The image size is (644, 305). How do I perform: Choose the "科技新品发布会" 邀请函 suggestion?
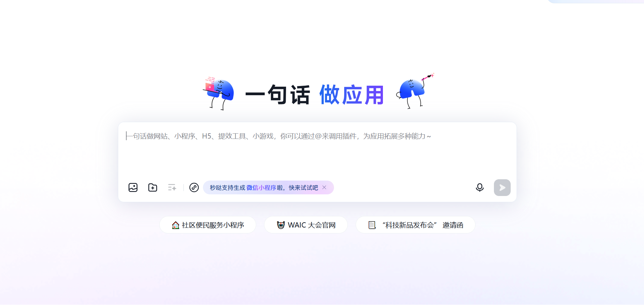click(x=415, y=225)
